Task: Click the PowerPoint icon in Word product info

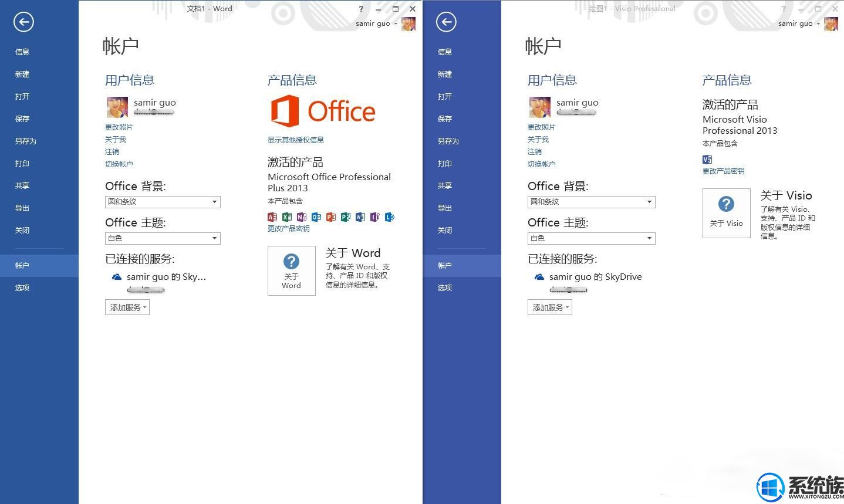Action: 331,217
